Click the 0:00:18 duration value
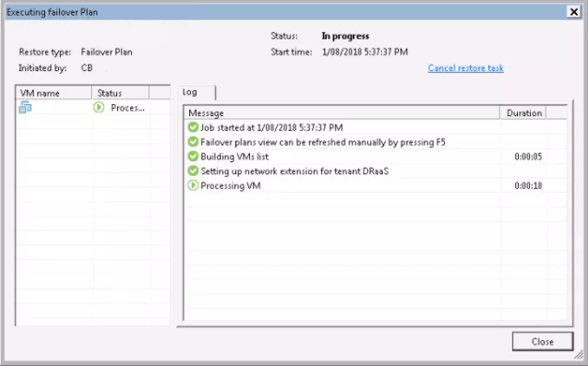Viewport: 588px width, 366px height. click(x=528, y=186)
